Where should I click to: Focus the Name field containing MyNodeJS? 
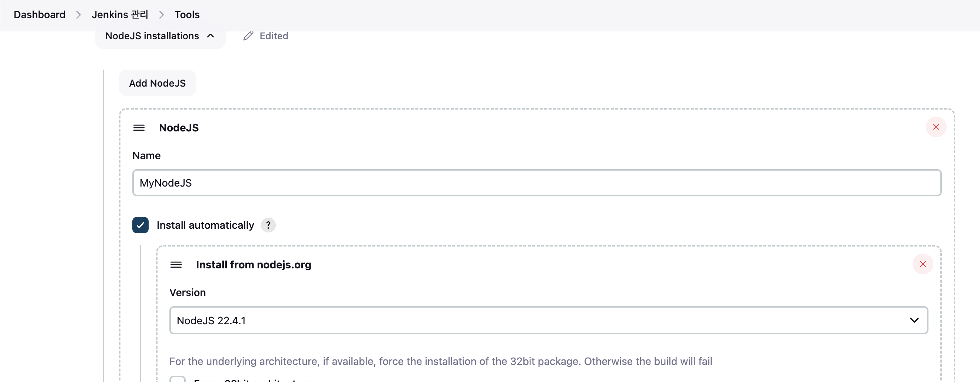[x=536, y=182]
